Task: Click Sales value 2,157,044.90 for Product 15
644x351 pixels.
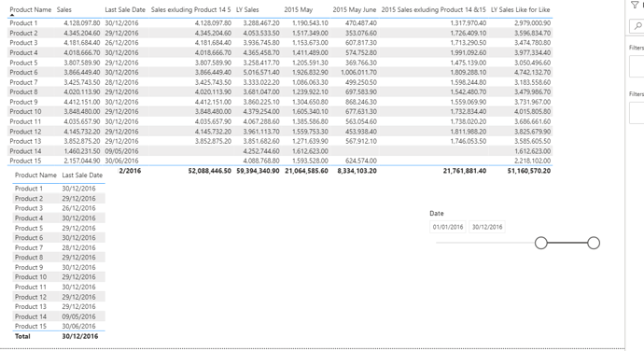Action: [x=82, y=161]
